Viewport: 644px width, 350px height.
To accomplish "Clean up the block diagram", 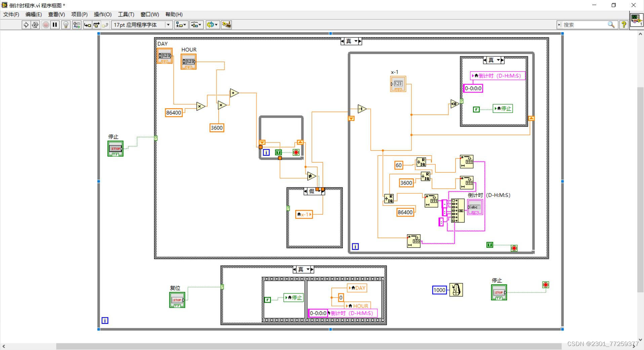I will 226,25.
